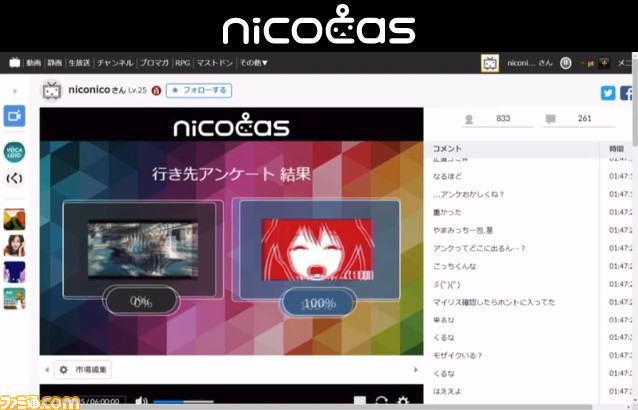Go to the 動画 section in the top bar
The height and width of the screenshot is (410, 638).
pyautogui.click(x=34, y=63)
